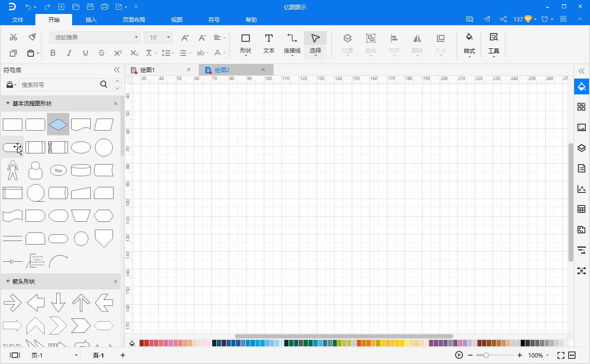Toggle italic text formatting
Viewport: 590px width, 364px height.
[69, 53]
